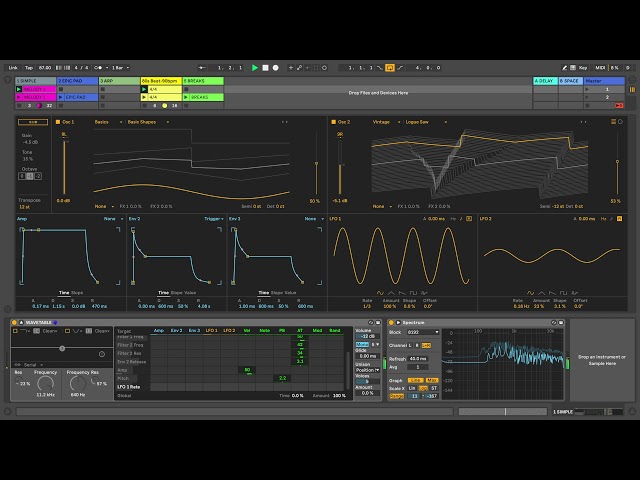This screenshot has height=480, width=640.
Task: Open Osc 2 Vintage category dropdown
Action: [386, 122]
